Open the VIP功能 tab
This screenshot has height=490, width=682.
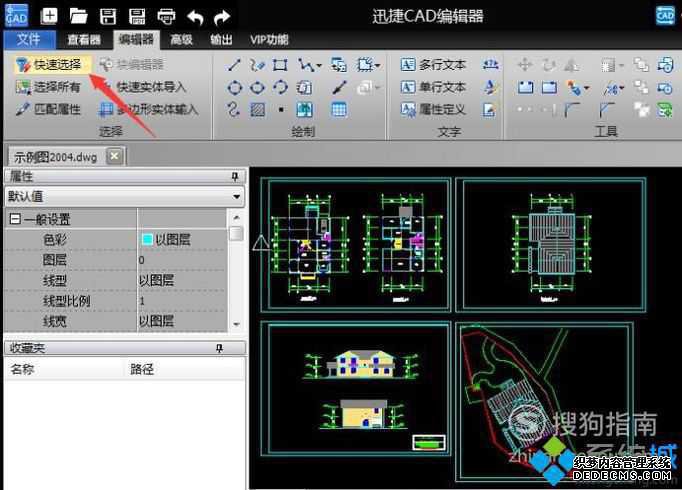coord(269,40)
